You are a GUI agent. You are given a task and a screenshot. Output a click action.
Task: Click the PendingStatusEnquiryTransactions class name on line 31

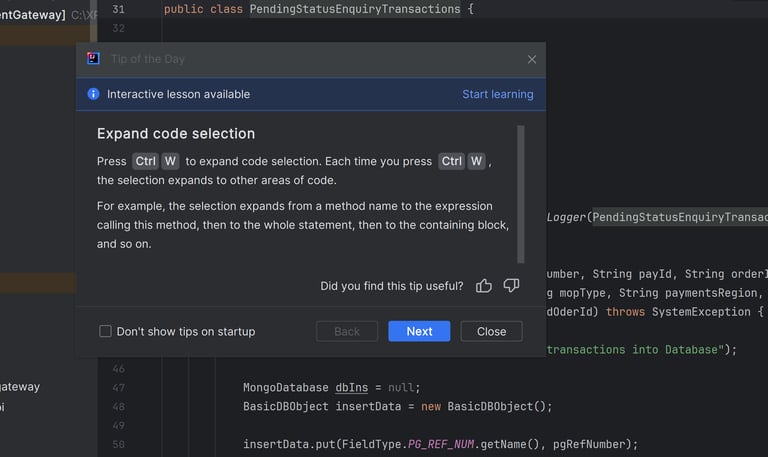click(x=355, y=9)
